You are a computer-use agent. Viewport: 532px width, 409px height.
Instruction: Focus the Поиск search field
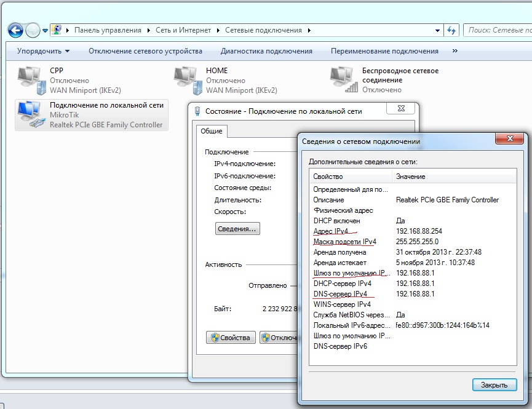(x=498, y=30)
